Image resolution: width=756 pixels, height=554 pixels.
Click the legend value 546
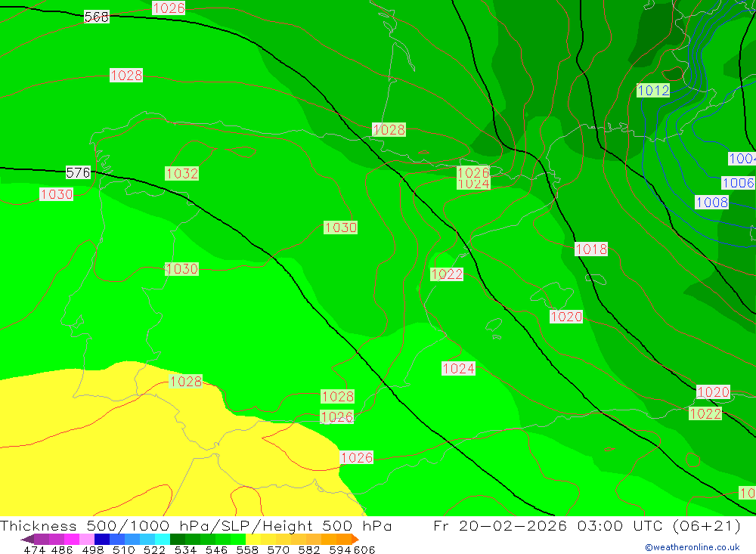[216, 549]
